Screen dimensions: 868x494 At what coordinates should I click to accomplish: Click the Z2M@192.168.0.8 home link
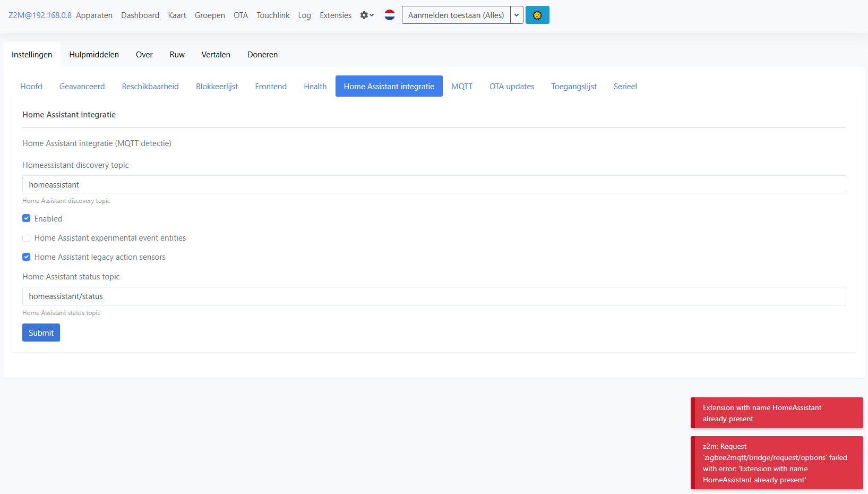[x=40, y=15]
